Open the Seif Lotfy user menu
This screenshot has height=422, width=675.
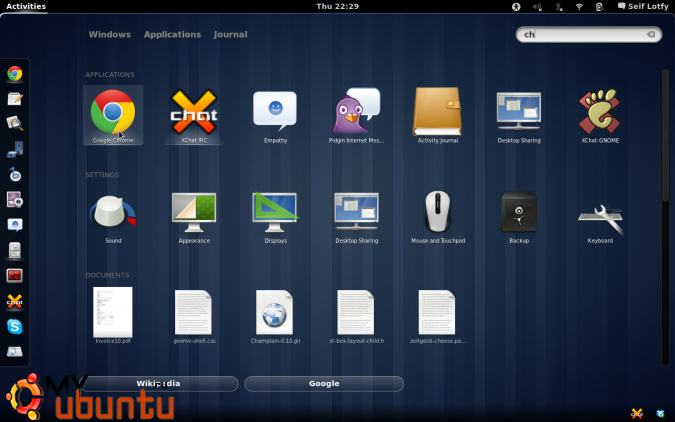(x=643, y=6)
